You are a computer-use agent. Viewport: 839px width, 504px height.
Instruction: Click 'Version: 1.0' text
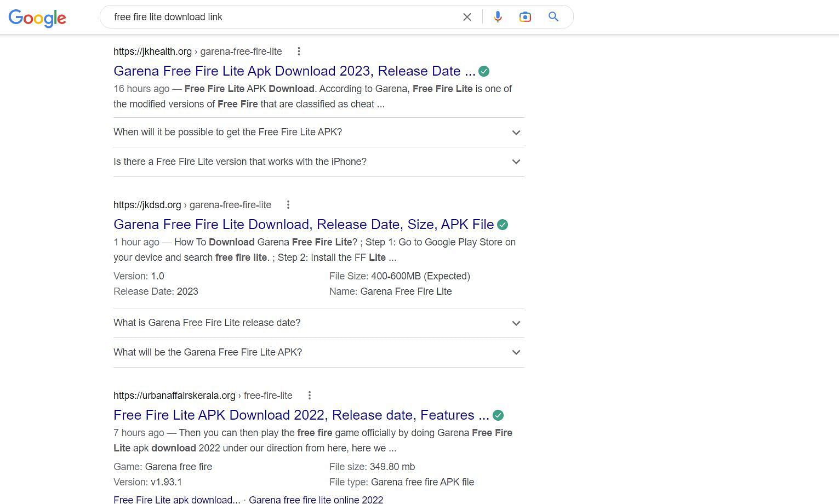(139, 276)
